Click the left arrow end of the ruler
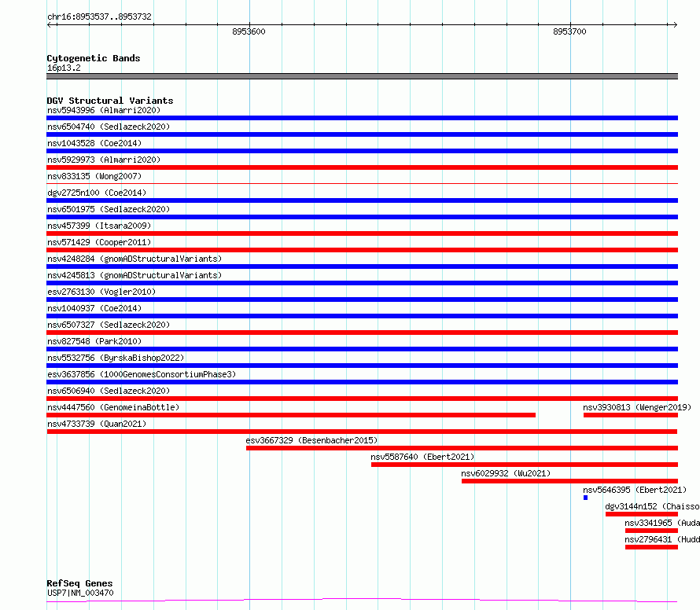Screen dimensions: 700x610 49,24
